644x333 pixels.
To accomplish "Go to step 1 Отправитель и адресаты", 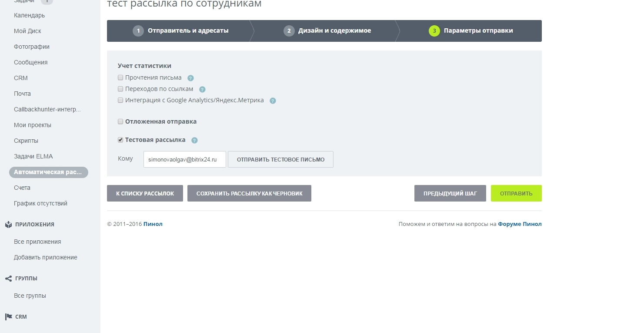I will (180, 31).
